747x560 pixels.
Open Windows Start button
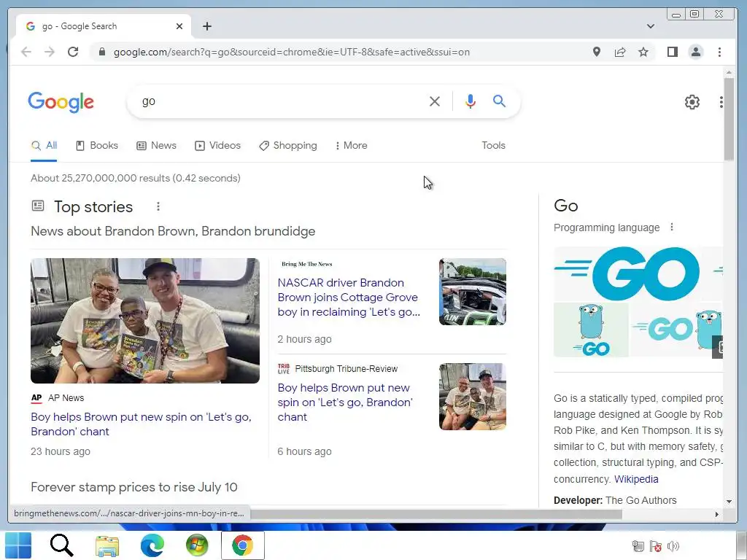click(18, 545)
